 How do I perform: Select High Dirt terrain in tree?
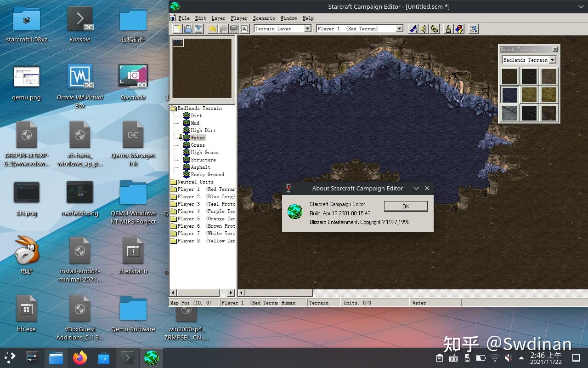click(x=203, y=131)
